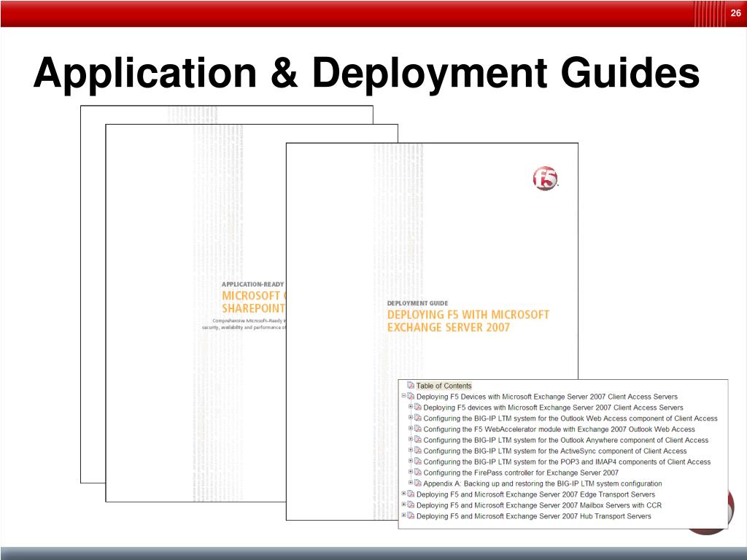Expand Appendix A backing up and restoring bookmark
The image size is (747, 560).
coord(411,483)
